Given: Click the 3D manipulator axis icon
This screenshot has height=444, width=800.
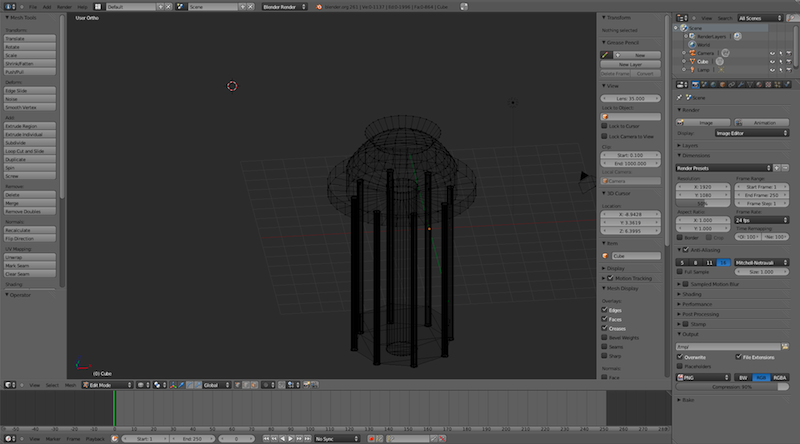Looking at the screenshot, I should tap(172, 385).
